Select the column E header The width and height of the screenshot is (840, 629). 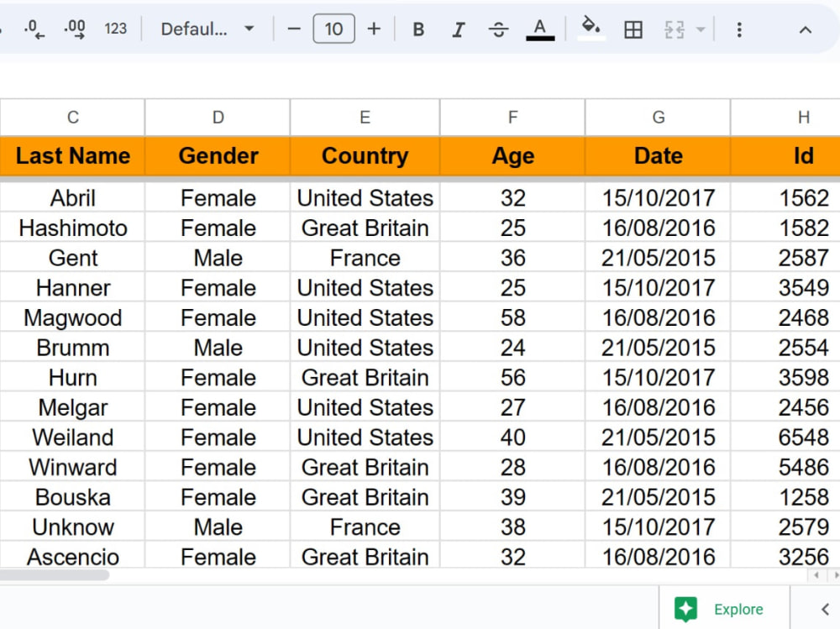pyautogui.click(x=365, y=118)
